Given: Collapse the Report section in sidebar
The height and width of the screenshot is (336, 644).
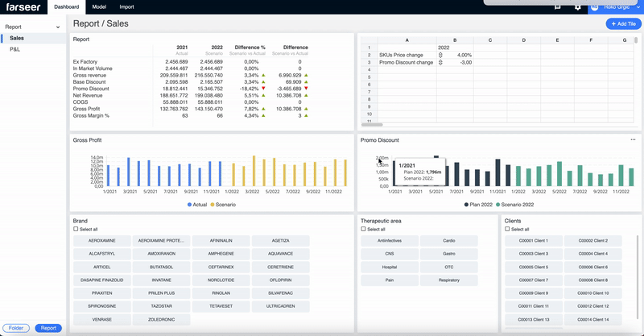Looking at the screenshot, I should (x=58, y=27).
